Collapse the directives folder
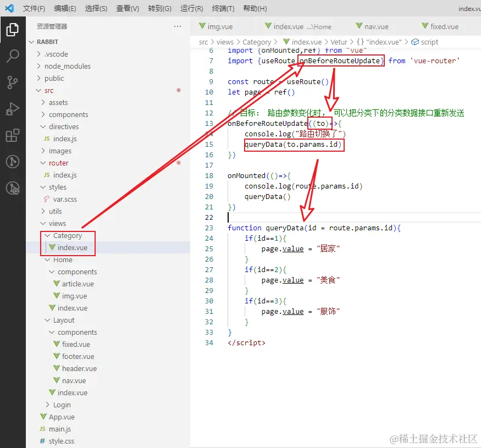Image resolution: width=481 pixels, height=448 pixels. pos(43,127)
